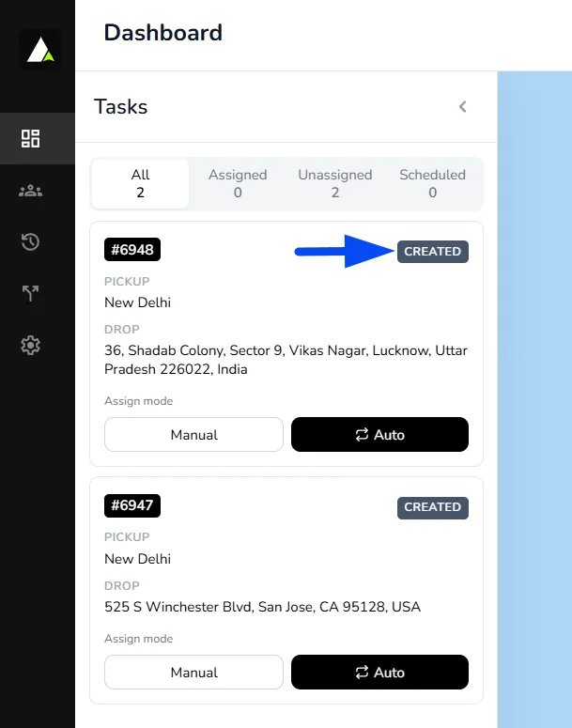The width and height of the screenshot is (572, 728).
Task: Click the CREATED status badge on task #6947
Action: tap(433, 507)
